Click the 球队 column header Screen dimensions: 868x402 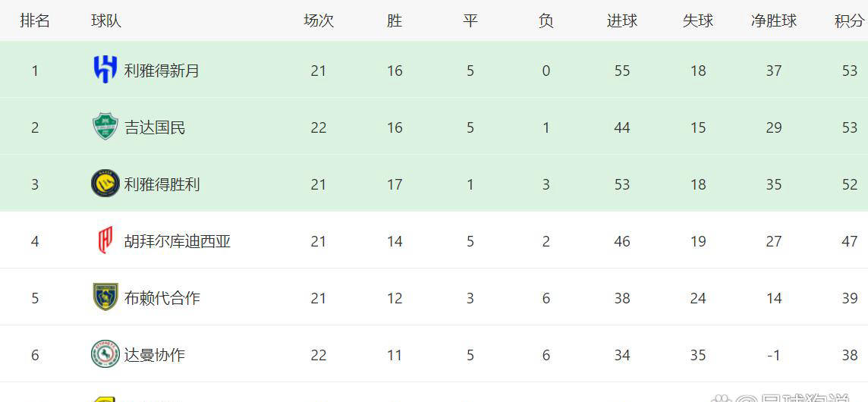point(106,21)
